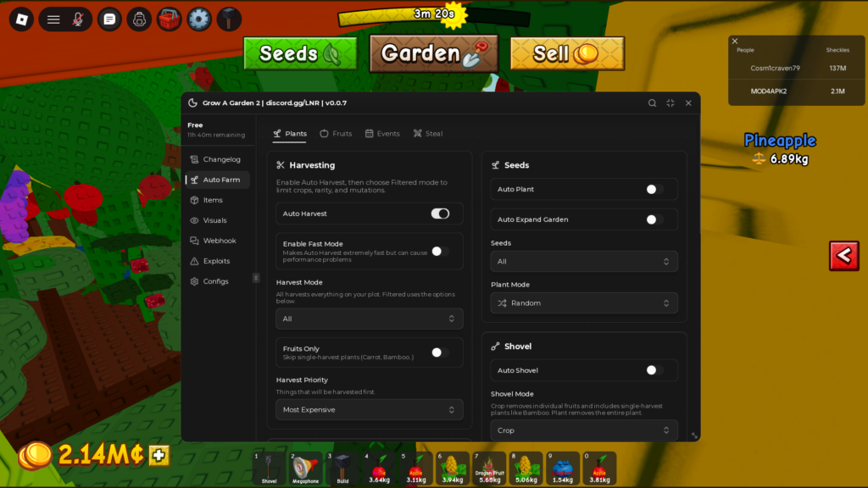The height and width of the screenshot is (488, 868).
Task: Click the yellow Sell button
Action: pos(567,53)
